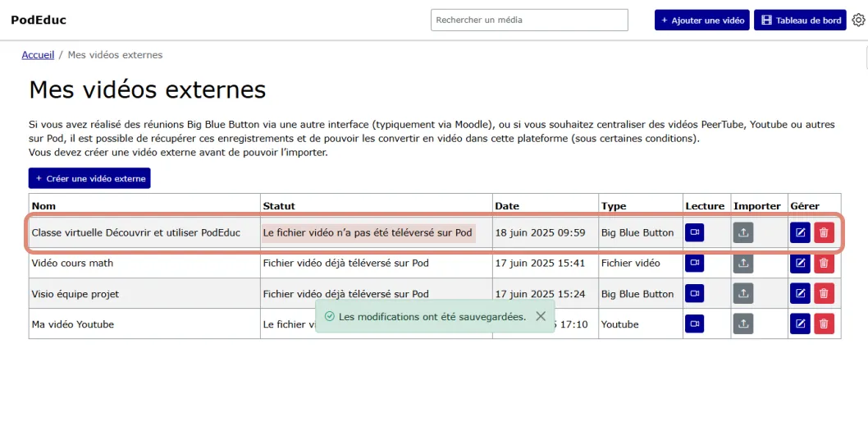Dismiss the saved modifications notification

pos(541,316)
